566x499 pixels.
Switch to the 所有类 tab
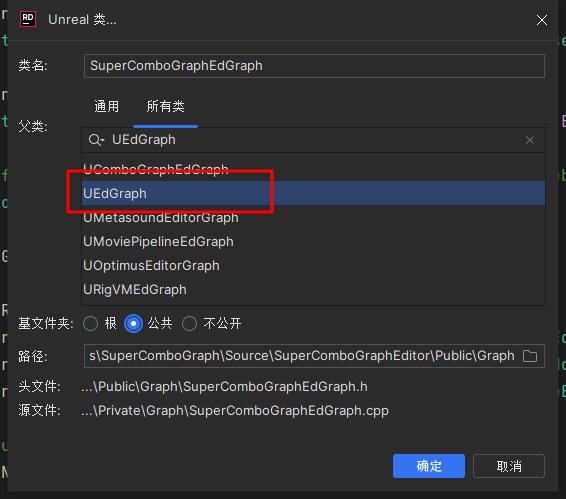(x=165, y=107)
